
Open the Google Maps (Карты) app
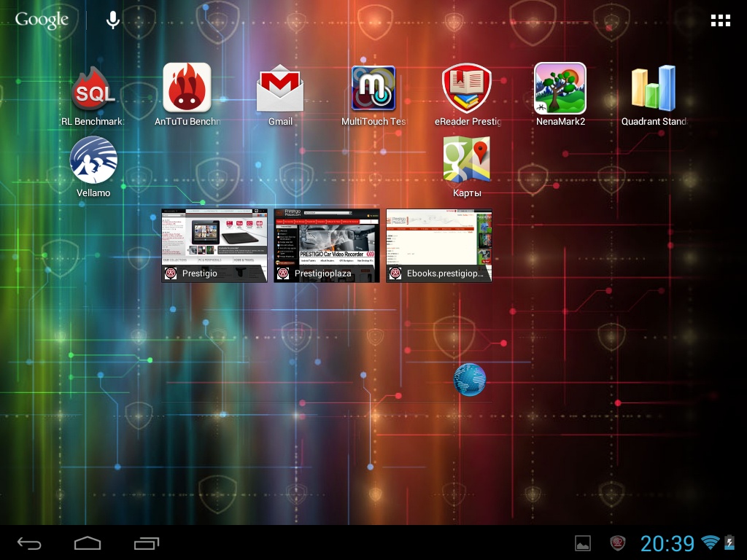tap(467, 160)
